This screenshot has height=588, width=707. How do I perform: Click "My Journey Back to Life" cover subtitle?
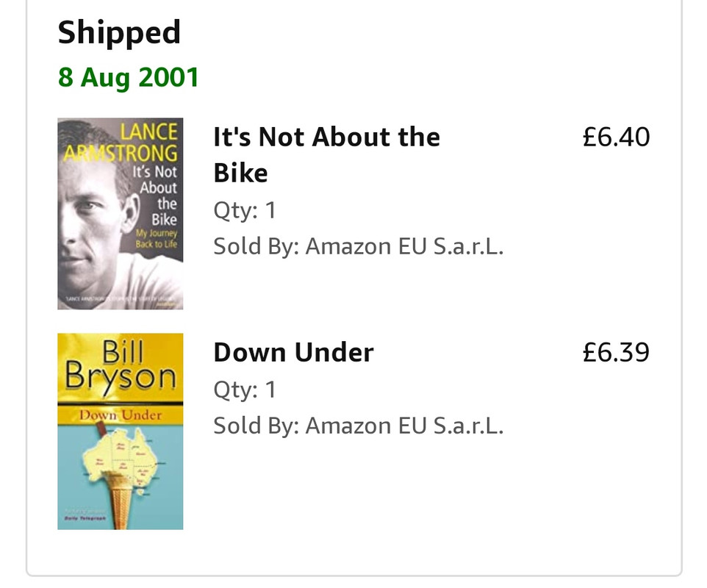point(157,239)
